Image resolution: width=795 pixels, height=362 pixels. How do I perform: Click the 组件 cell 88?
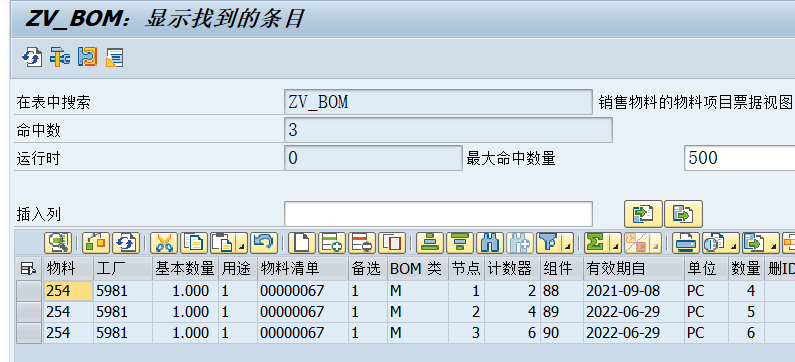[562, 291]
